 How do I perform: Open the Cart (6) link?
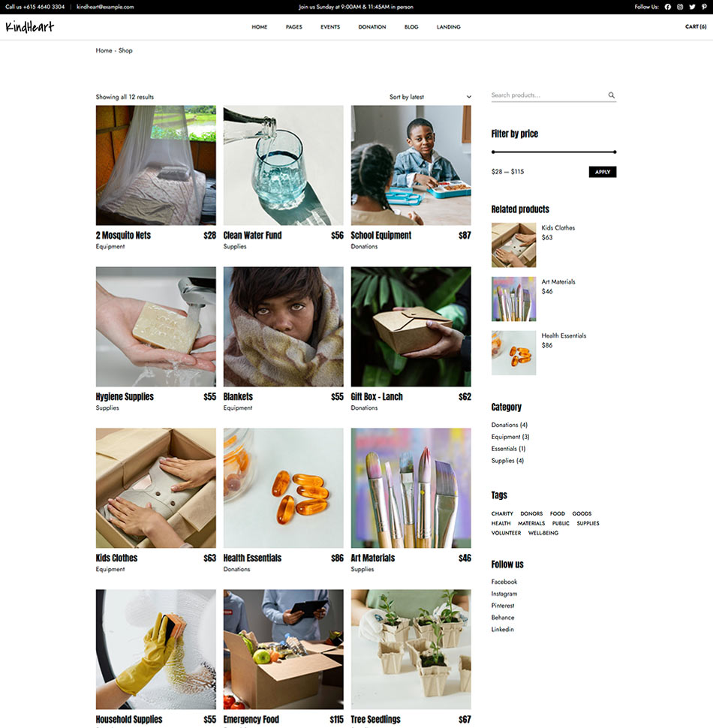coord(695,27)
